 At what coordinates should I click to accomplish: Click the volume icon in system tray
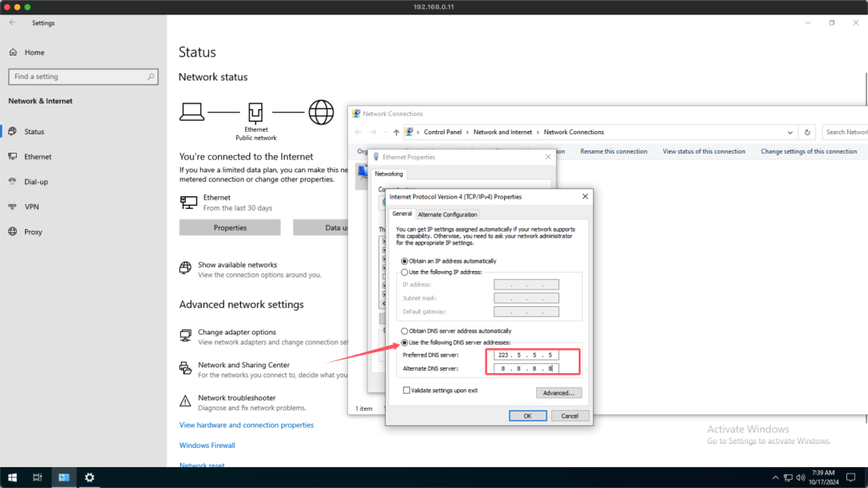click(800, 478)
